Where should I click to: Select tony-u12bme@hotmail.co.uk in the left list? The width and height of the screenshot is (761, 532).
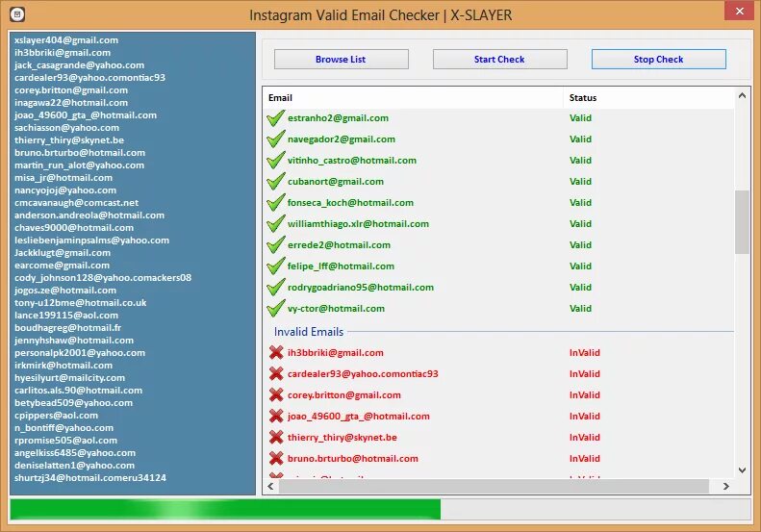81,303
